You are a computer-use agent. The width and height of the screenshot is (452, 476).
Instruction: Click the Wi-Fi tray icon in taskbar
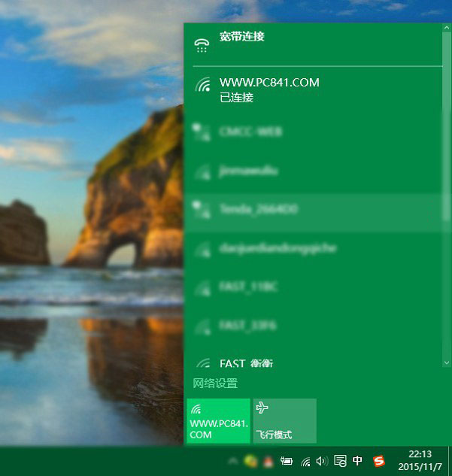pyautogui.click(x=305, y=462)
